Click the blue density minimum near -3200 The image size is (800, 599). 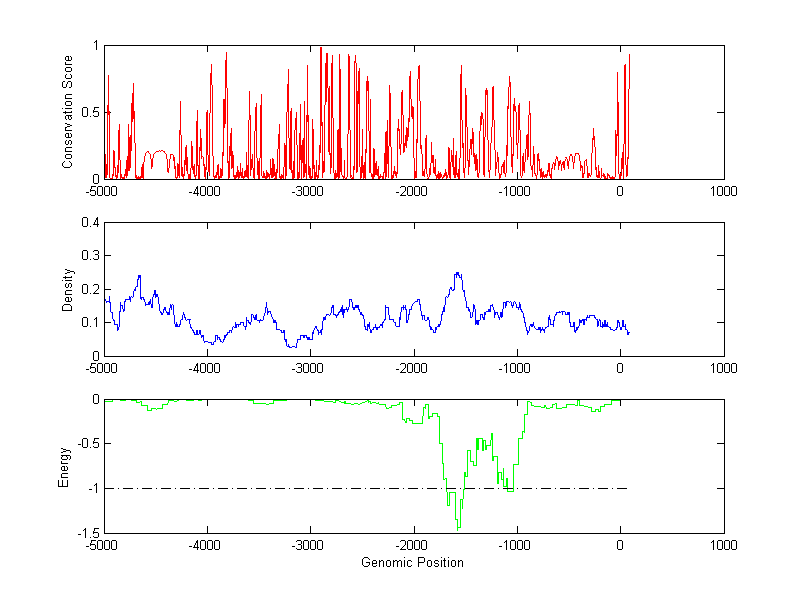click(291, 346)
